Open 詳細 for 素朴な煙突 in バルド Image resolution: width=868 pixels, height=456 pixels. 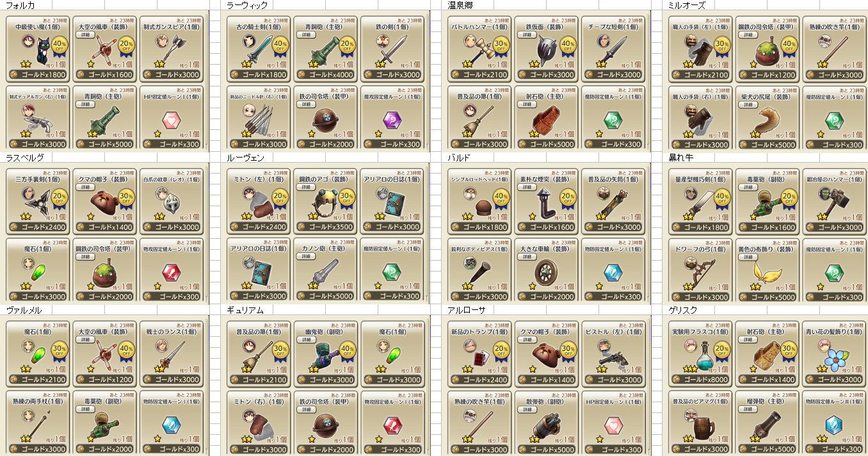click(x=527, y=188)
